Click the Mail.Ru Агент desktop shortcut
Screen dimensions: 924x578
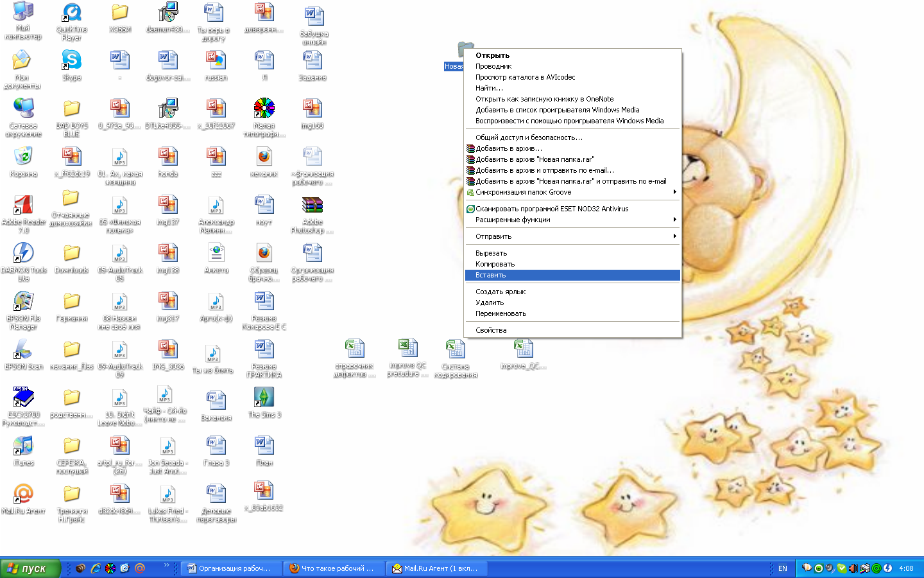coord(24,499)
